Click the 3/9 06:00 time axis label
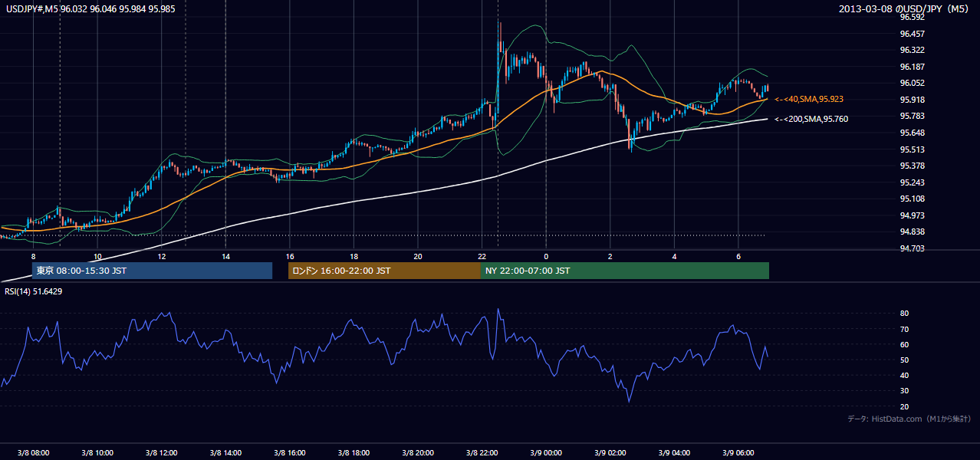980x460 pixels. click(738, 452)
